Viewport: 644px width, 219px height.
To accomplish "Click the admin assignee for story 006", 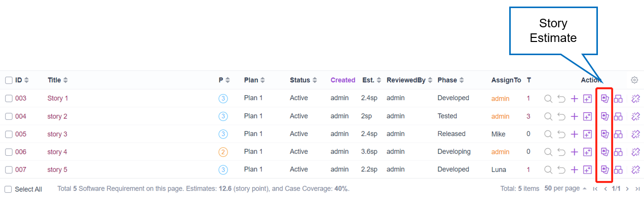I will pyautogui.click(x=500, y=152).
